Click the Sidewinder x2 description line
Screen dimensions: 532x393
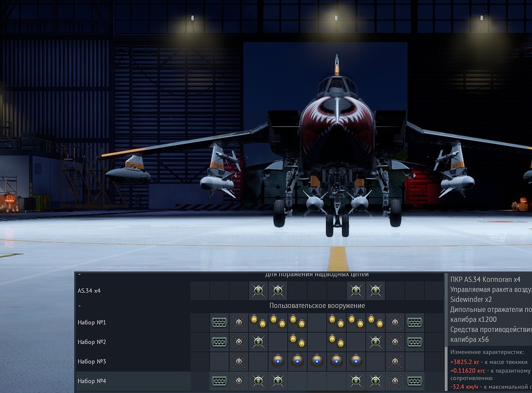pos(471,300)
